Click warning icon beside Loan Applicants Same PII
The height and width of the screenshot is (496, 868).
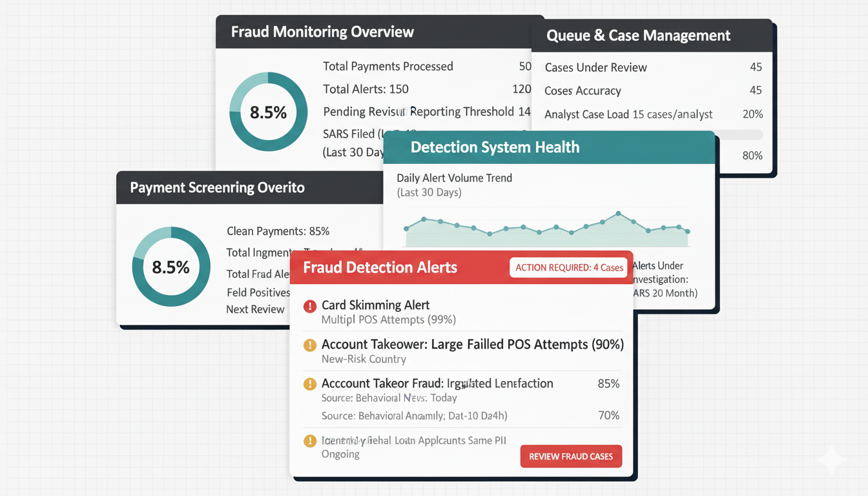coord(309,441)
